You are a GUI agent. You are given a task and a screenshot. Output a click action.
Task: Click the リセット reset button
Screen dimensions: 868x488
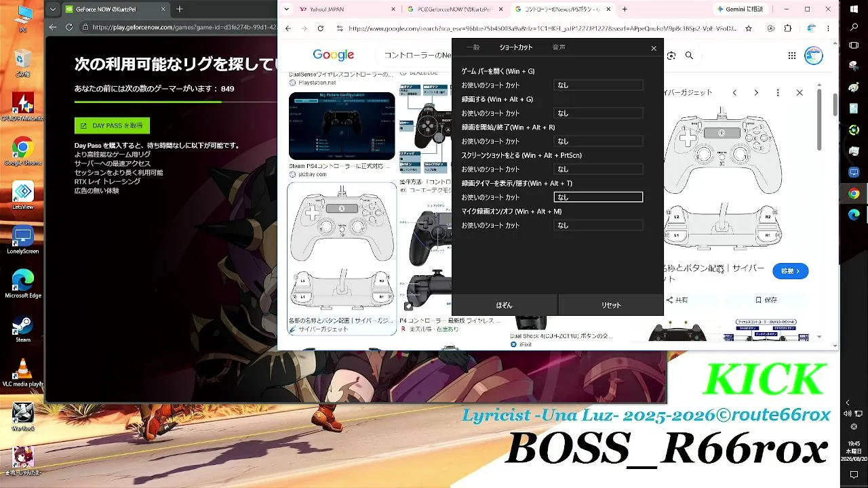coord(611,305)
